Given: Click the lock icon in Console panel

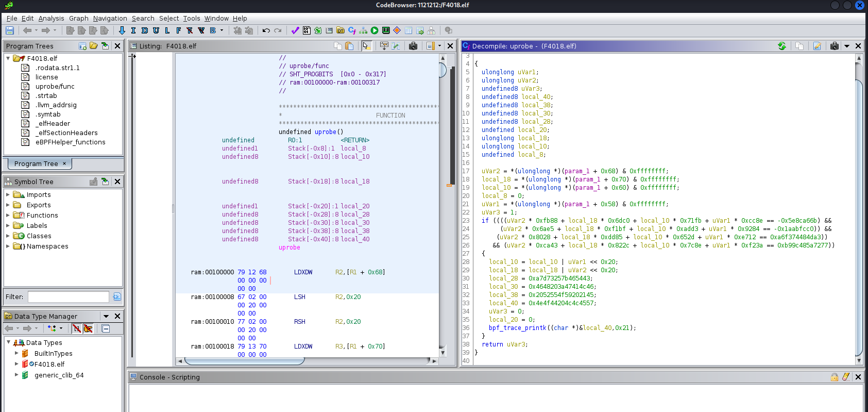Looking at the screenshot, I should 835,377.
